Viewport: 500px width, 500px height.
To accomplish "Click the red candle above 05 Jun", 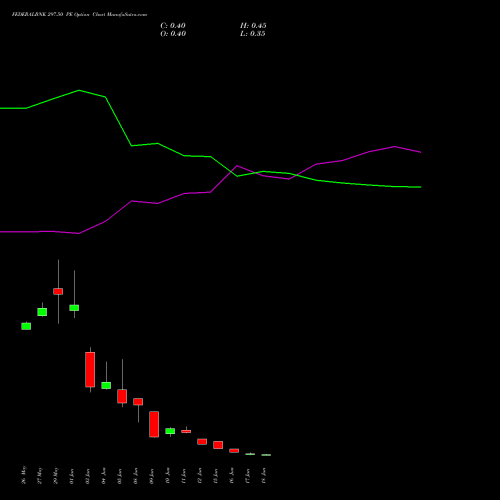I will coord(122,396).
